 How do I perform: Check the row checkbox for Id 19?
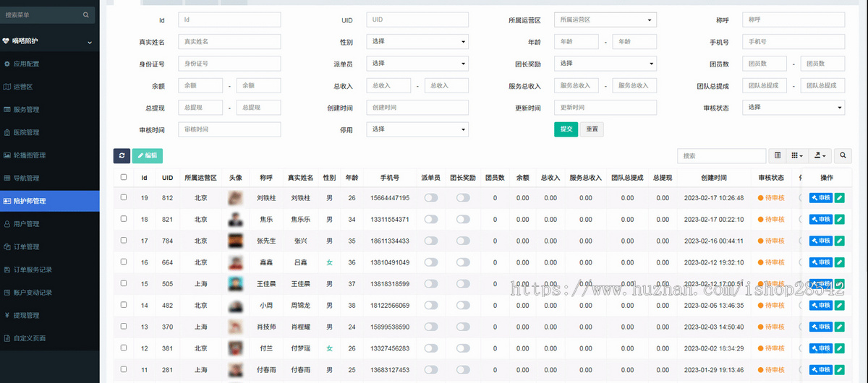(x=124, y=197)
